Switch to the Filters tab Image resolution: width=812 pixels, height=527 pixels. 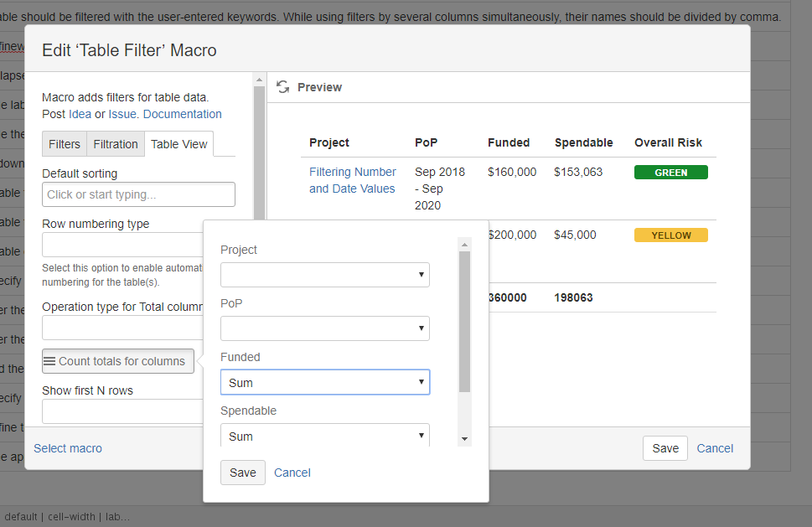65,144
